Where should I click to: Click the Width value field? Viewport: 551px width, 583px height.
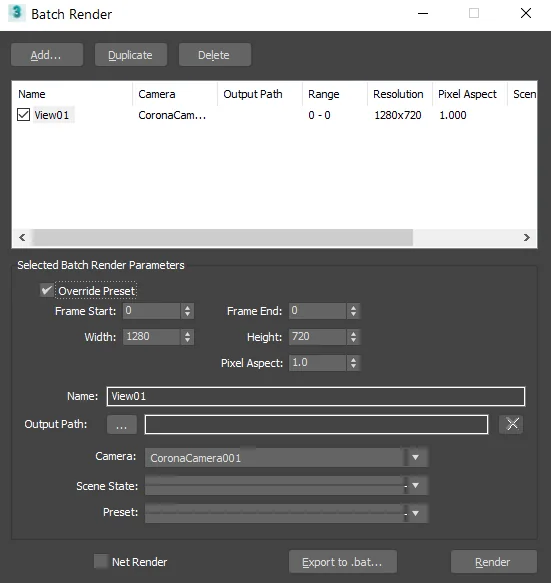coord(152,337)
